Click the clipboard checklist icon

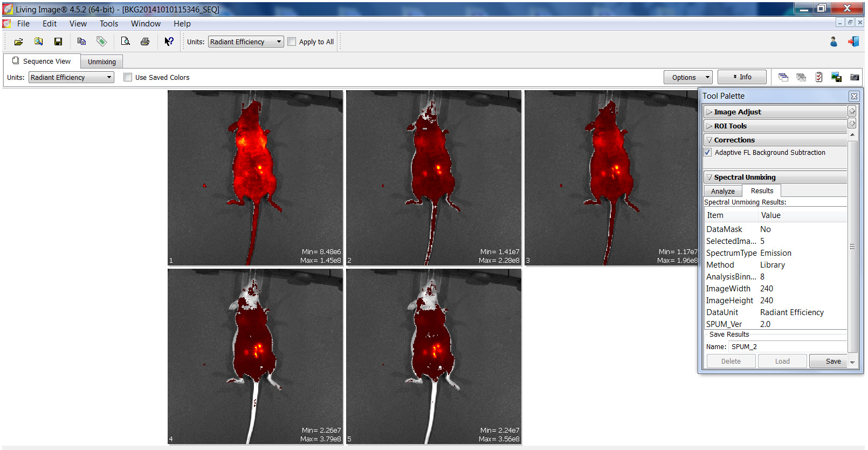pyautogui.click(x=819, y=77)
